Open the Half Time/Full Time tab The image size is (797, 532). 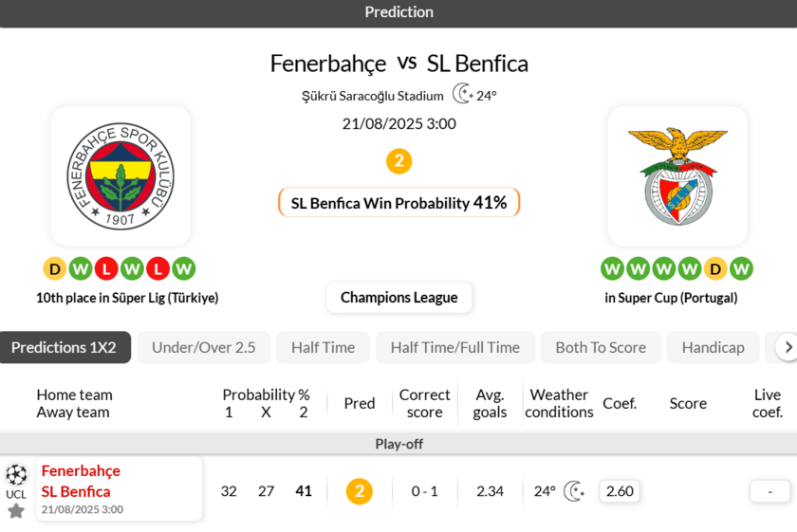point(454,347)
